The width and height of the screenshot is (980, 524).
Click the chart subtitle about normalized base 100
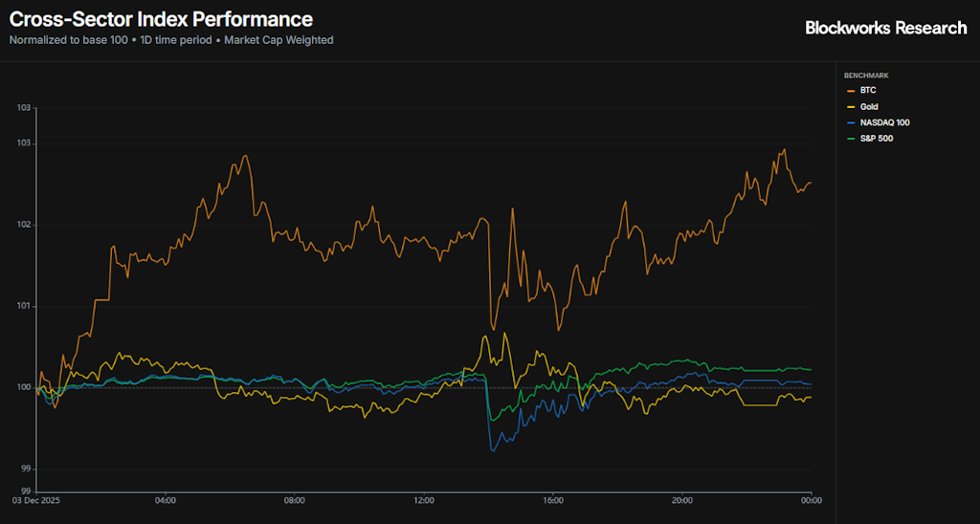point(171,40)
